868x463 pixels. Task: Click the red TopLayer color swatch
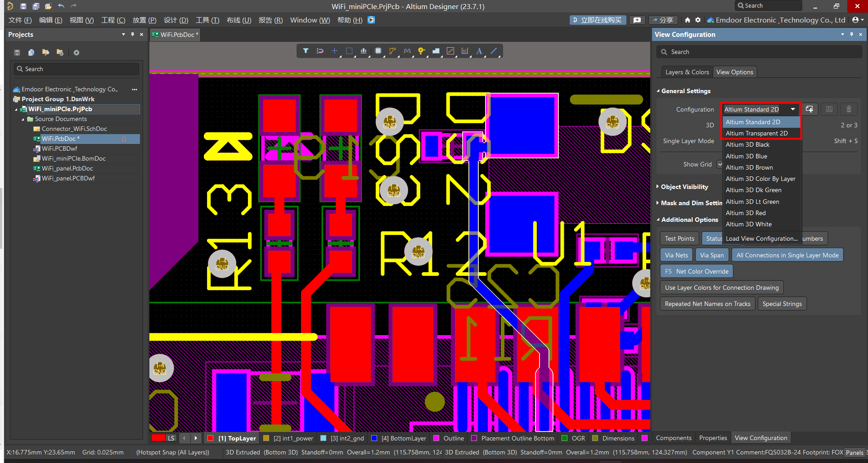[210, 438]
